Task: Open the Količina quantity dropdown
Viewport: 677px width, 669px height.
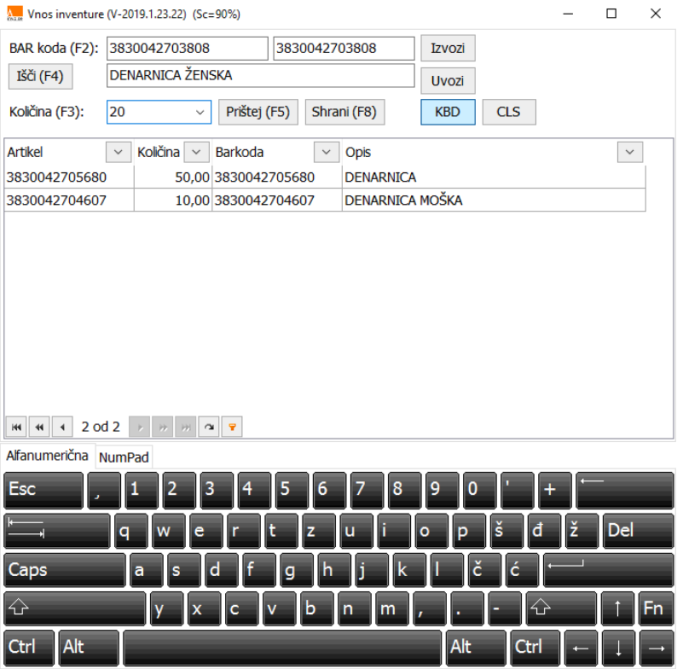Action: coord(199,113)
